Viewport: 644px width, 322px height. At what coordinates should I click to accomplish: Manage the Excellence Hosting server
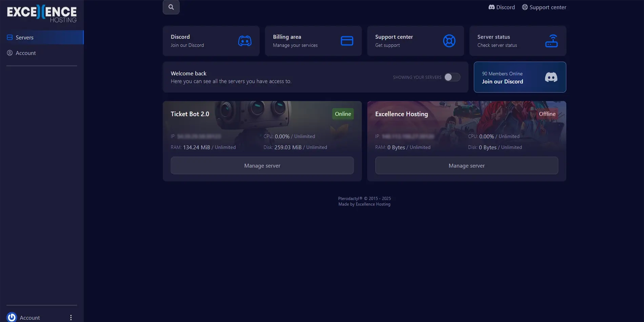(466, 166)
